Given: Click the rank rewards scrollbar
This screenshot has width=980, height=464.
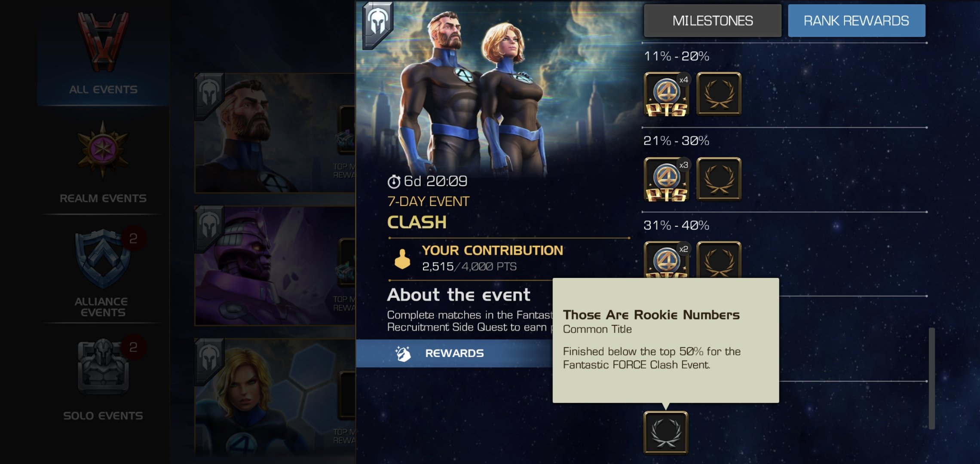Looking at the screenshot, I should pos(932,378).
